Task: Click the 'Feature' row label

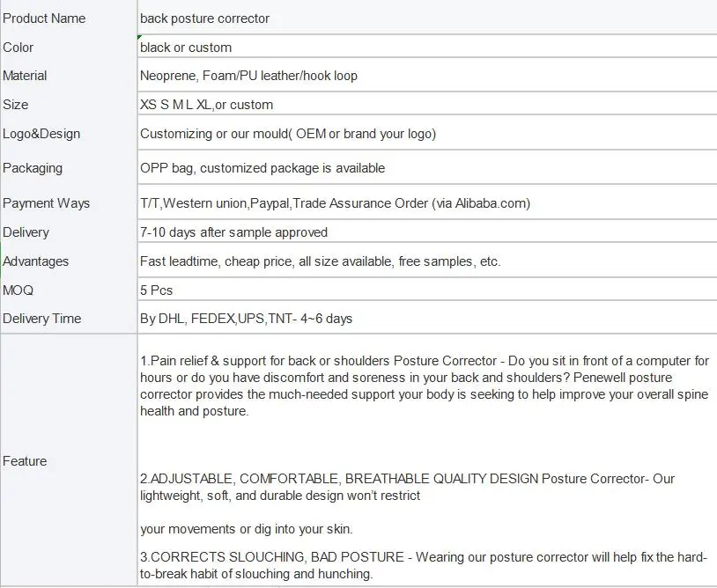Action: click(x=25, y=461)
